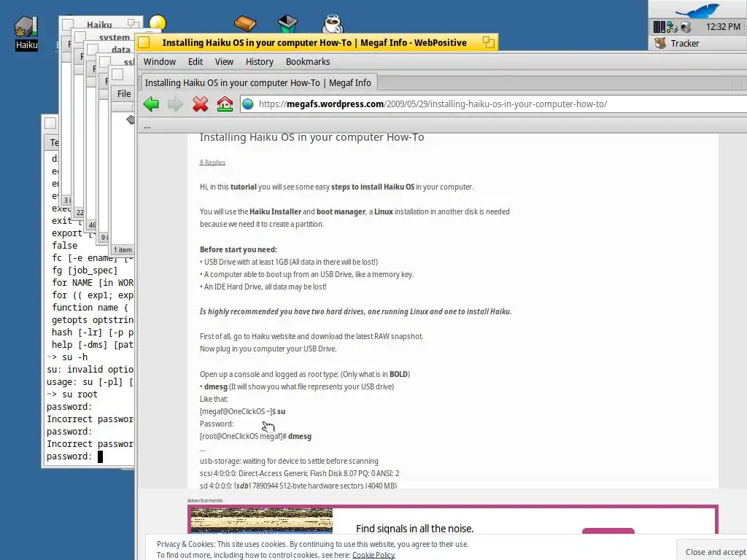The image size is (747, 560).
Task: Open the Haiku leaf menu in Deskbar
Action: (x=697, y=9)
